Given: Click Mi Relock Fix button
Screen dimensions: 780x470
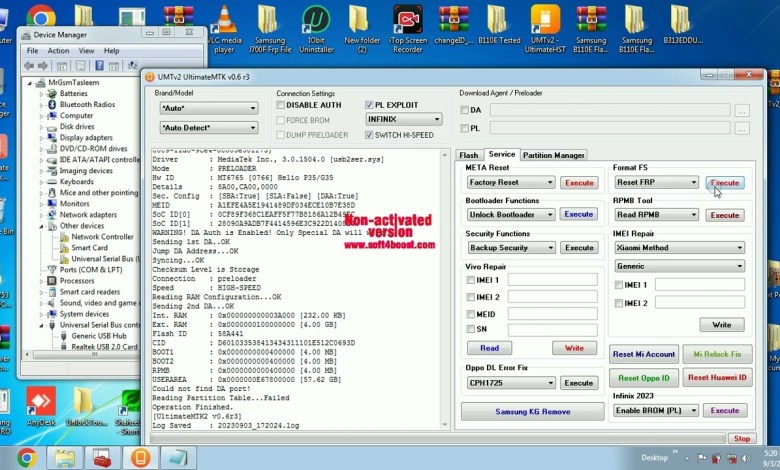Looking at the screenshot, I should click(717, 354).
